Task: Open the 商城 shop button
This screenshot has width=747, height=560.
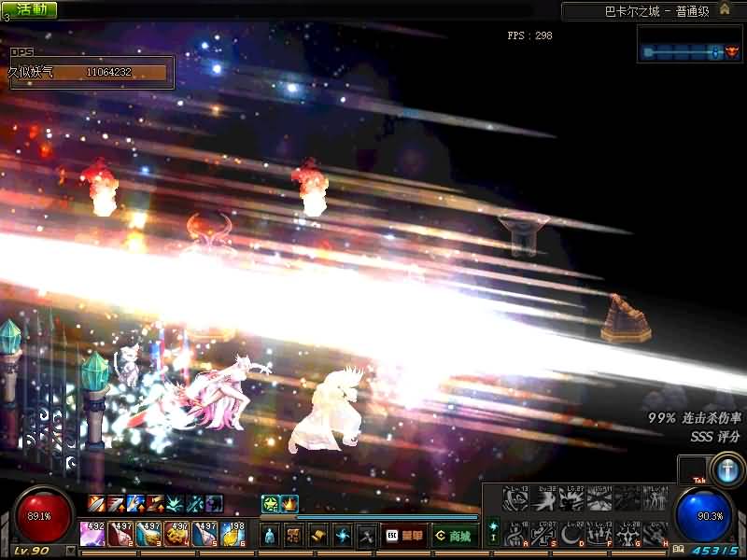Action: coord(455,536)
